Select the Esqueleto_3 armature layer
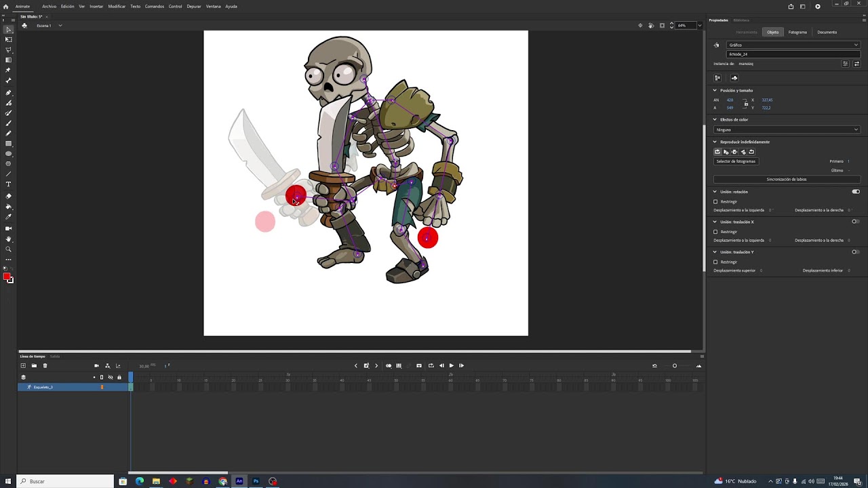Viewport: 868px width, 488px height. pos(73,387)
